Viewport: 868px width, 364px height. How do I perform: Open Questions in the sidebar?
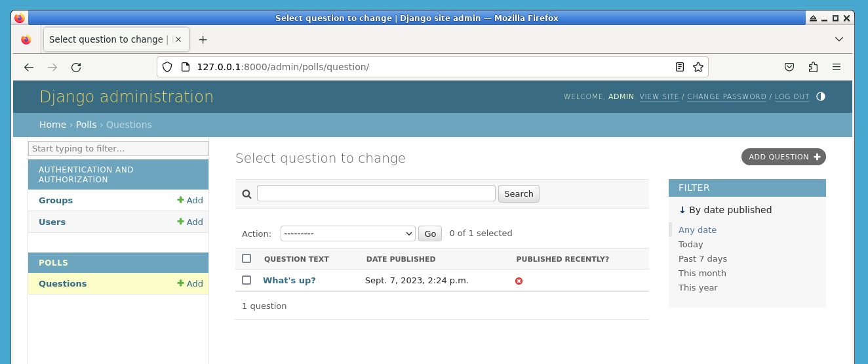(63, 283)
